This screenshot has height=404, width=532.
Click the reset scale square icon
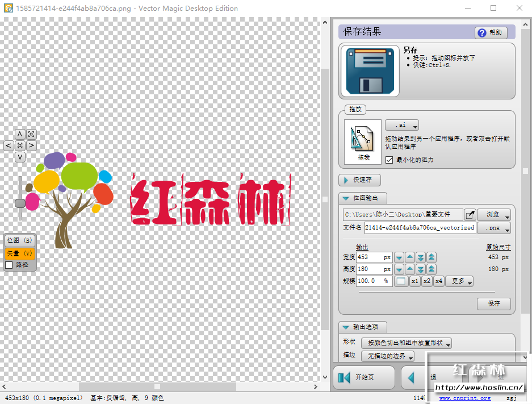pyautogui.click(x=401, y=281)
